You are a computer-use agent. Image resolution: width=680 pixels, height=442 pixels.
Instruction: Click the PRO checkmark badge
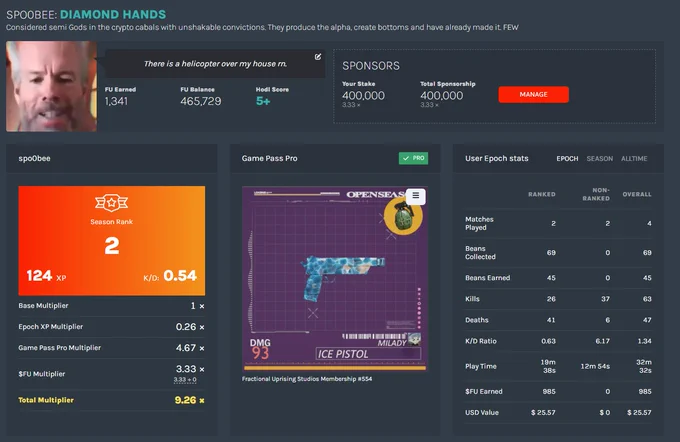tap(413, 158)
